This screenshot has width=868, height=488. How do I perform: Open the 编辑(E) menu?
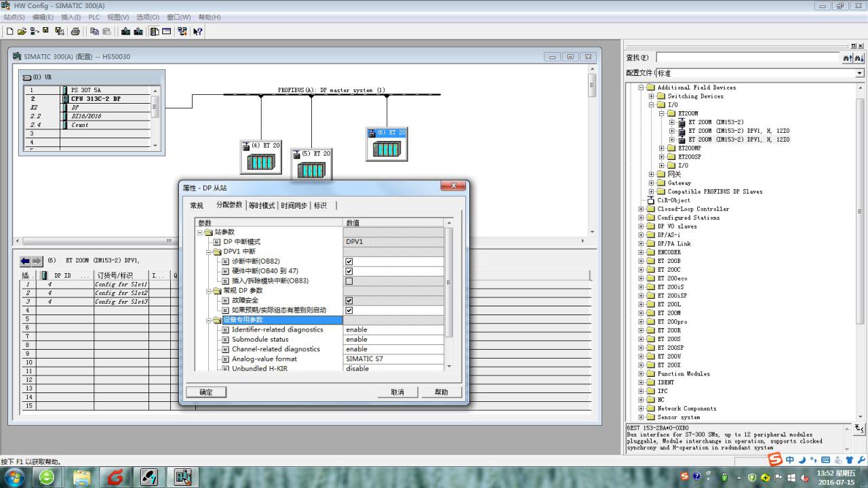pos(43,17)
